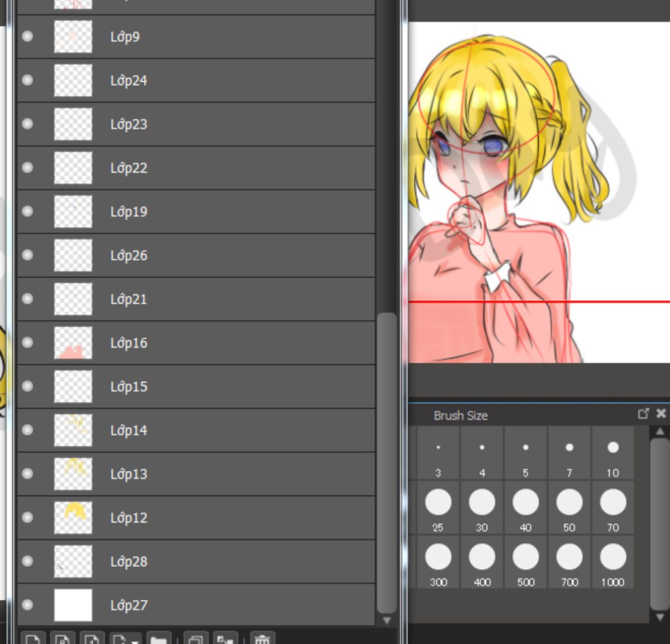
Task: Pick brush size 500
Action: click(x=526, y=562)
